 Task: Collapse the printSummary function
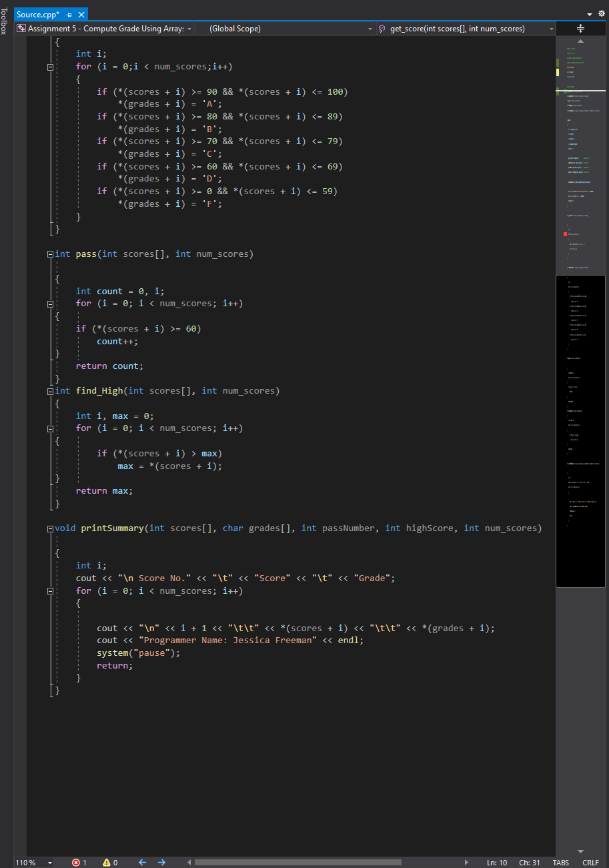(x=50, y=528)
